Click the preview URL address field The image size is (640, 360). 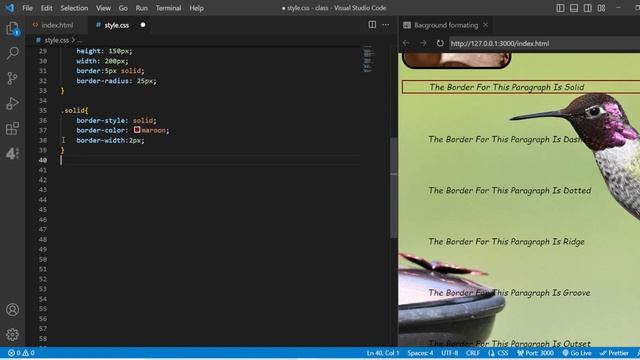pyautogui.click(x=544, y=43)
